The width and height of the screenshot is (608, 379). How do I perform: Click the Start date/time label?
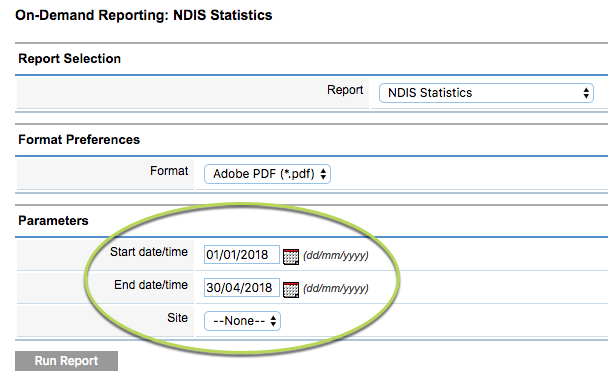(149, 252)
